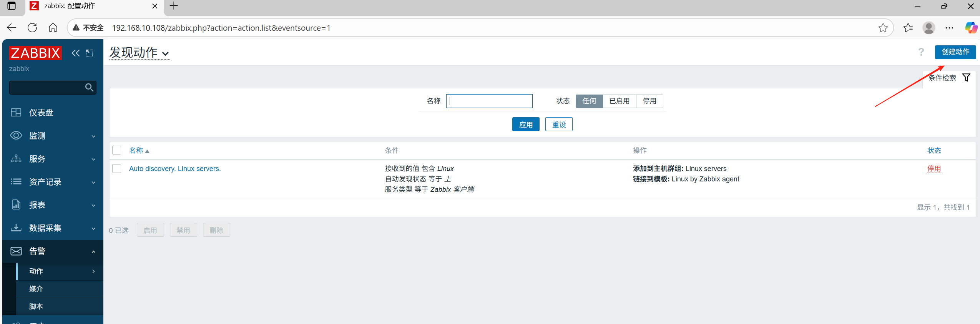980x324 pixels.
Task: Expand the 监测 monitoring menu
Action: tap(53, 136)
